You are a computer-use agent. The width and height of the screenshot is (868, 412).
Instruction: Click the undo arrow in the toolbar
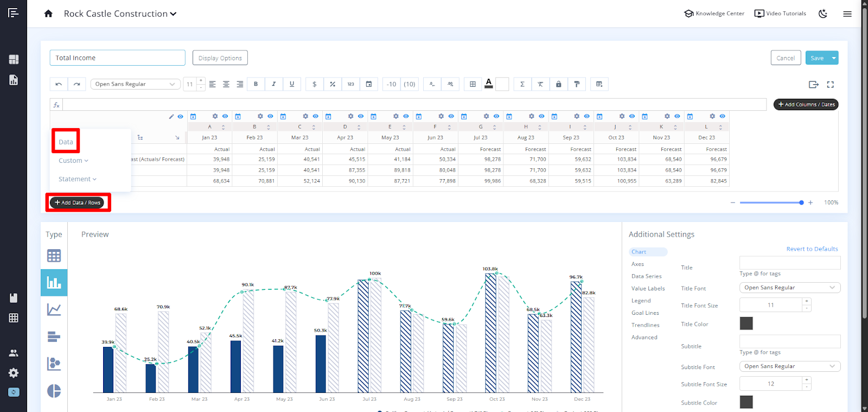click(59, 84)
